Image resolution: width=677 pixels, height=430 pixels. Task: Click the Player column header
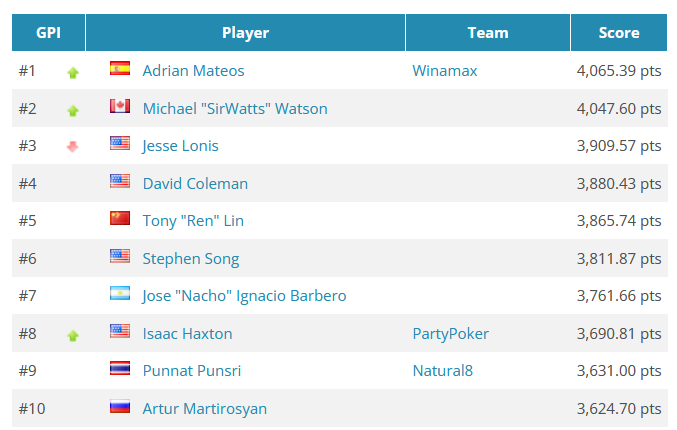click(x=245, y=33)
